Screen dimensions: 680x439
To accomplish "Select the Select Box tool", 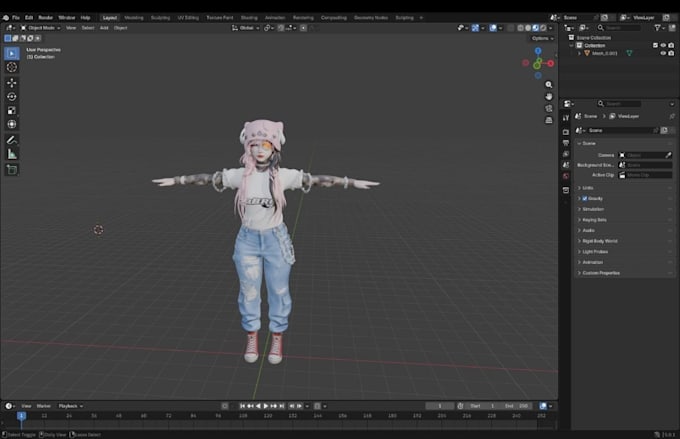I will [x=12, y=53].
